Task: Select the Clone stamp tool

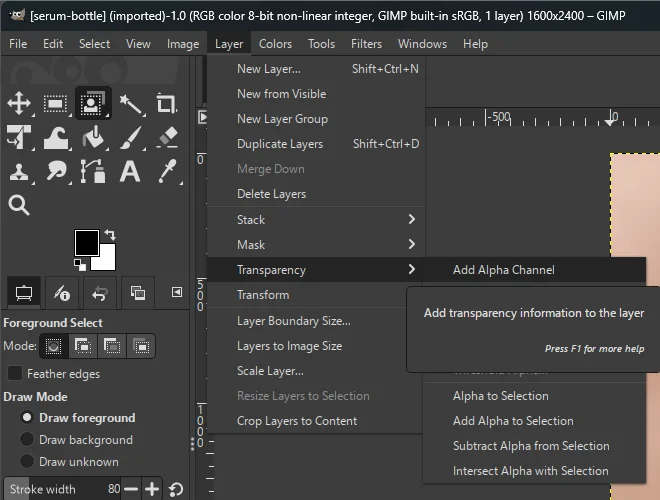Action: [x=19, y=172]
